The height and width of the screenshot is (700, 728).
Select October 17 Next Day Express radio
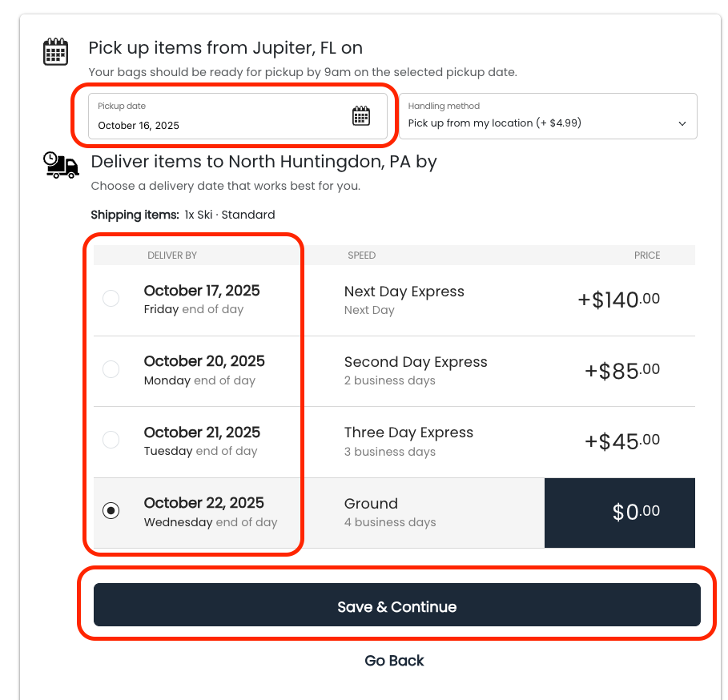pos(111,299)
